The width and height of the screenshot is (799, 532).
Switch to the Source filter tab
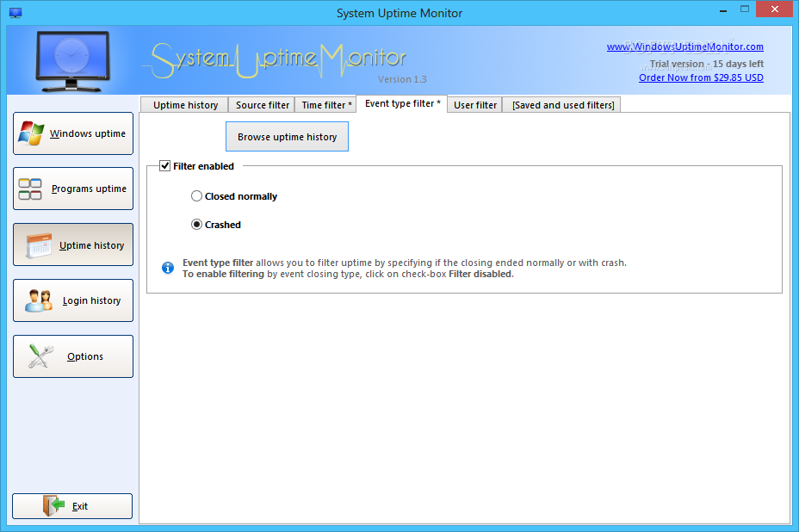262,105
